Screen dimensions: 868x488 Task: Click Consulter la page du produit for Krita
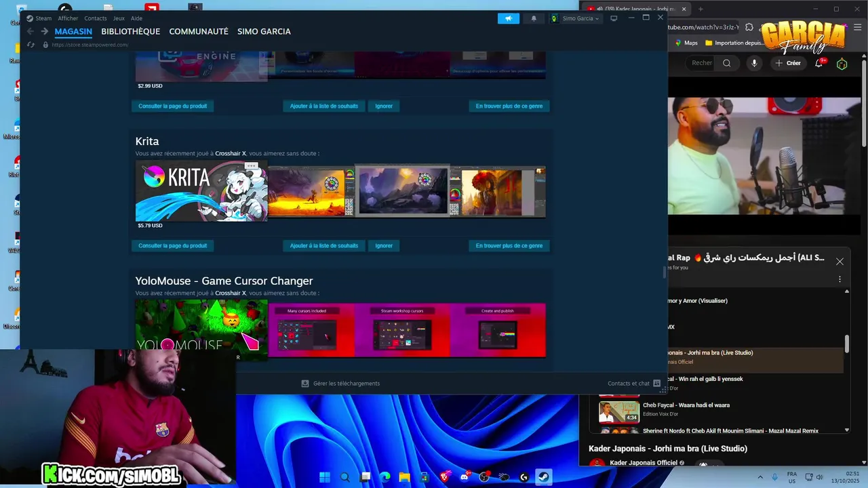coord(173,245)
